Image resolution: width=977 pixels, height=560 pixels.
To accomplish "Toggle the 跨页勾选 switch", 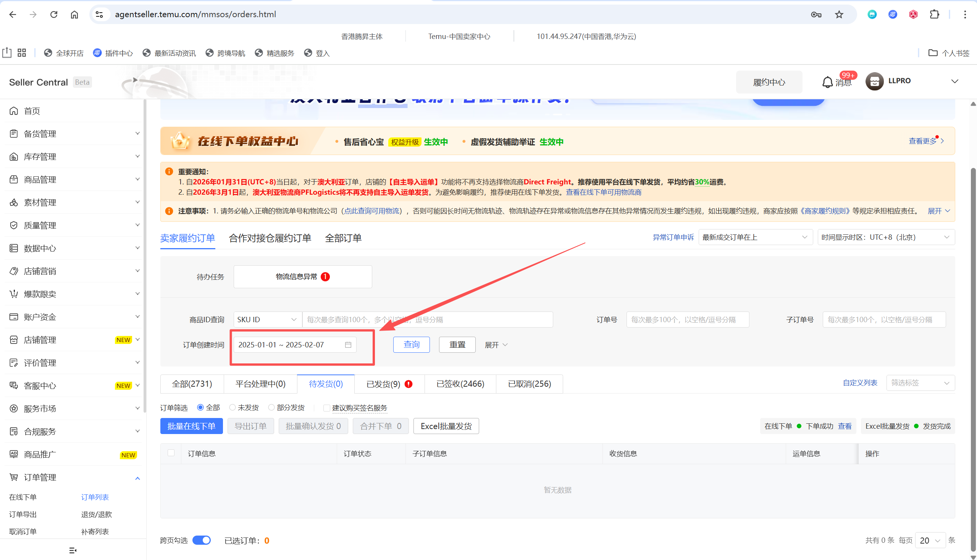I will pyautogui.click(x=202, y=540).
